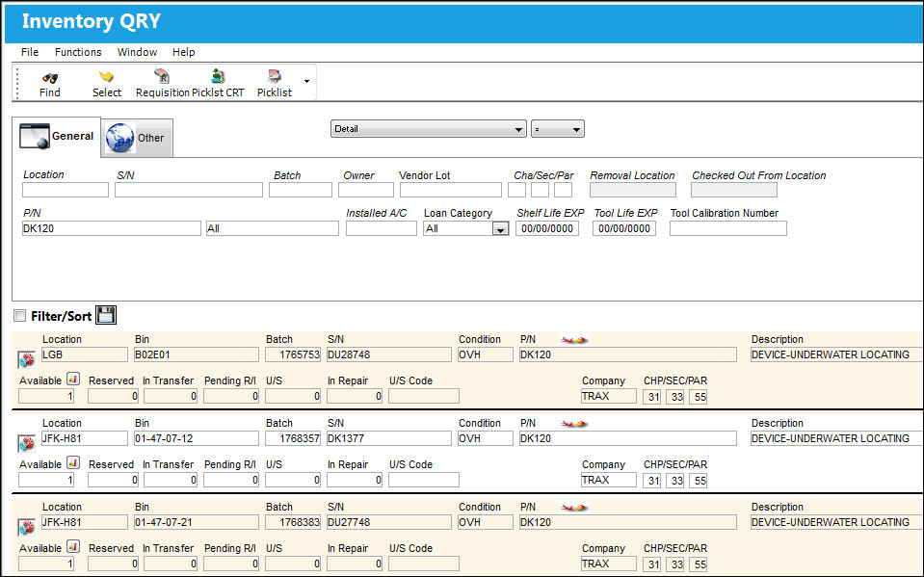
Task: Select bin value B02E01
Action: [197, 354]
